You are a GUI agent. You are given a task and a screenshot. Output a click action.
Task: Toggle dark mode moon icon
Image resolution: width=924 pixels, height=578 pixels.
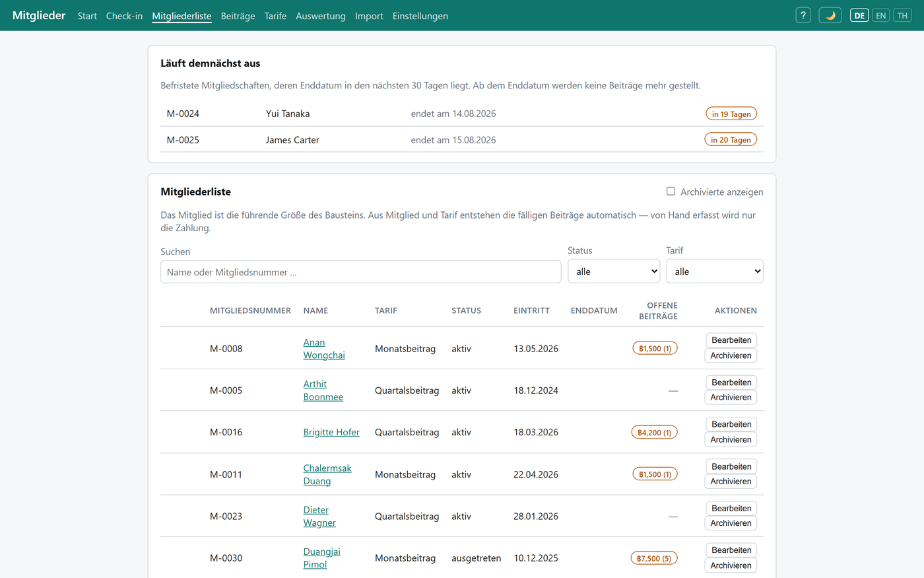tap(830, 16)
